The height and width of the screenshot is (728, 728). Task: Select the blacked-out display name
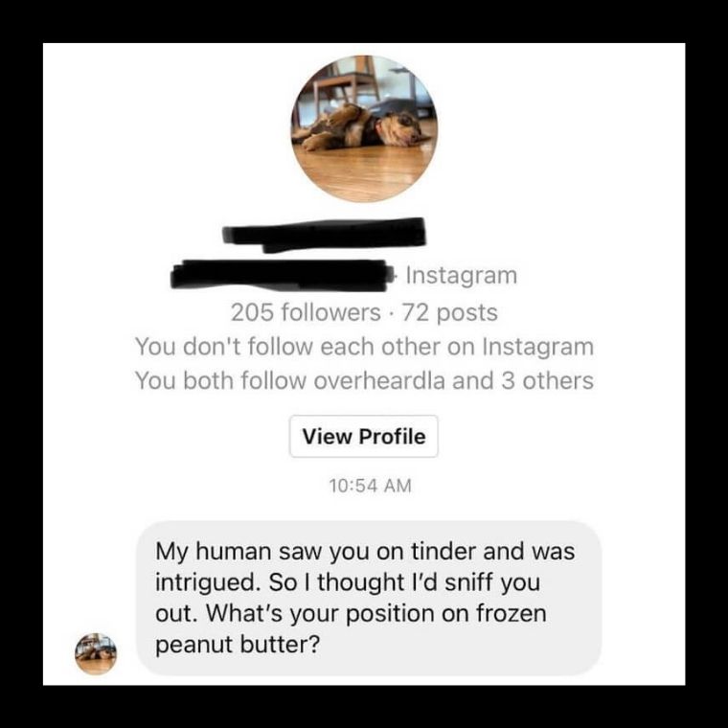point(324,235)
